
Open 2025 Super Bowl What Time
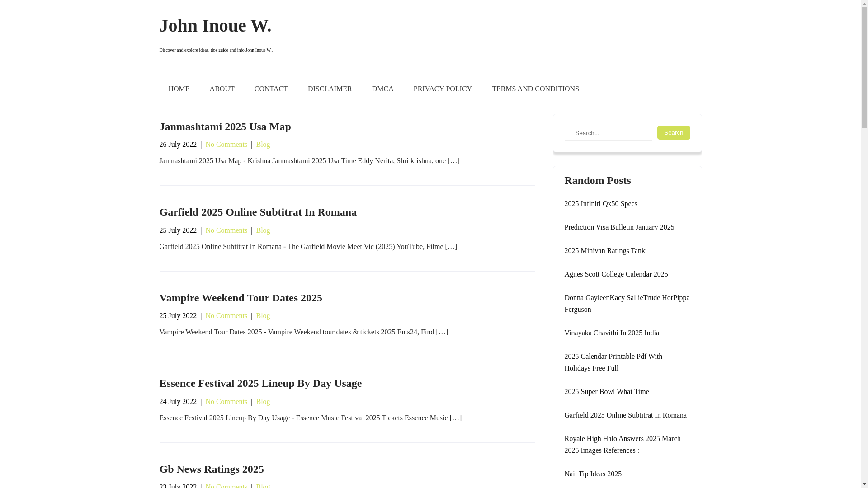(x=606, y=392)
